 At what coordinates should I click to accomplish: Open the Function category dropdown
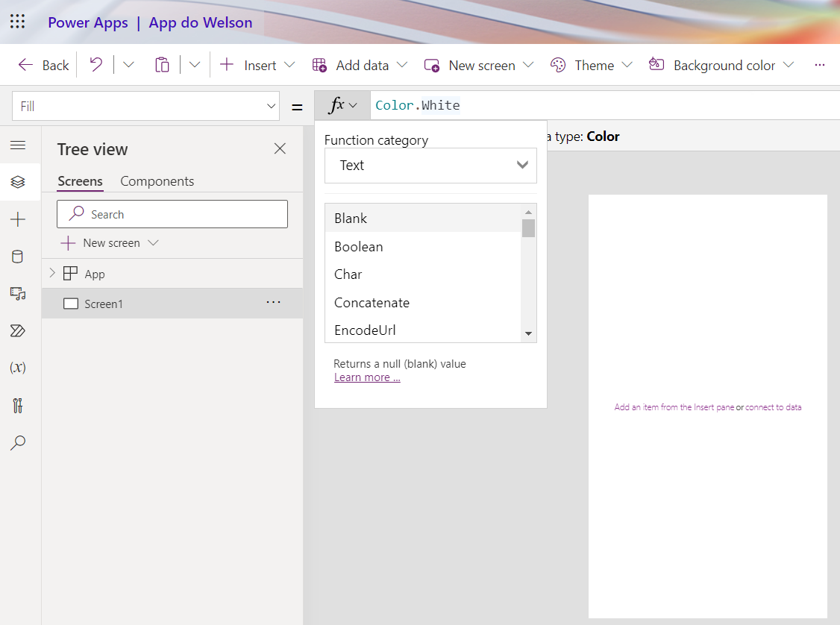[430, 166]
